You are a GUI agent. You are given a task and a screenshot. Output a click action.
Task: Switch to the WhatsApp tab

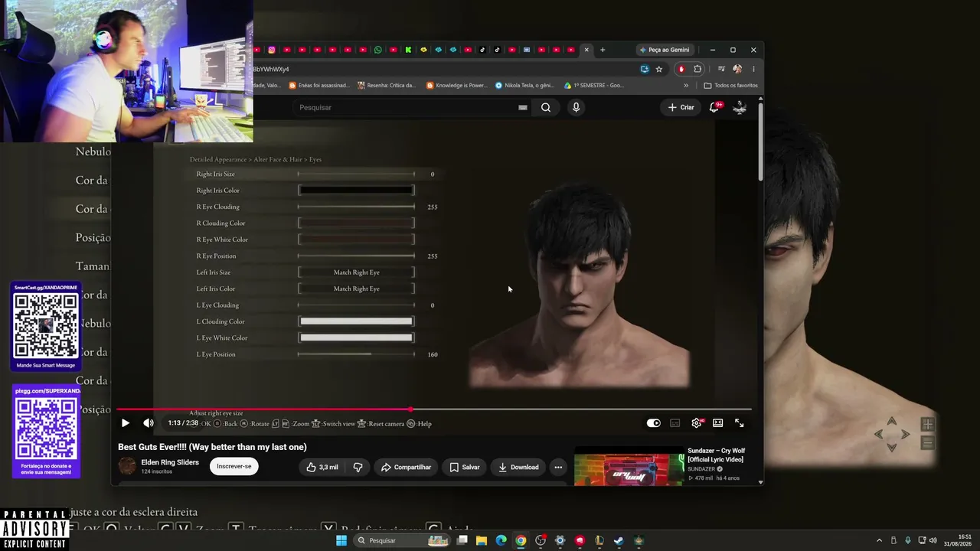pyautogui.click(x=377, y=50)
